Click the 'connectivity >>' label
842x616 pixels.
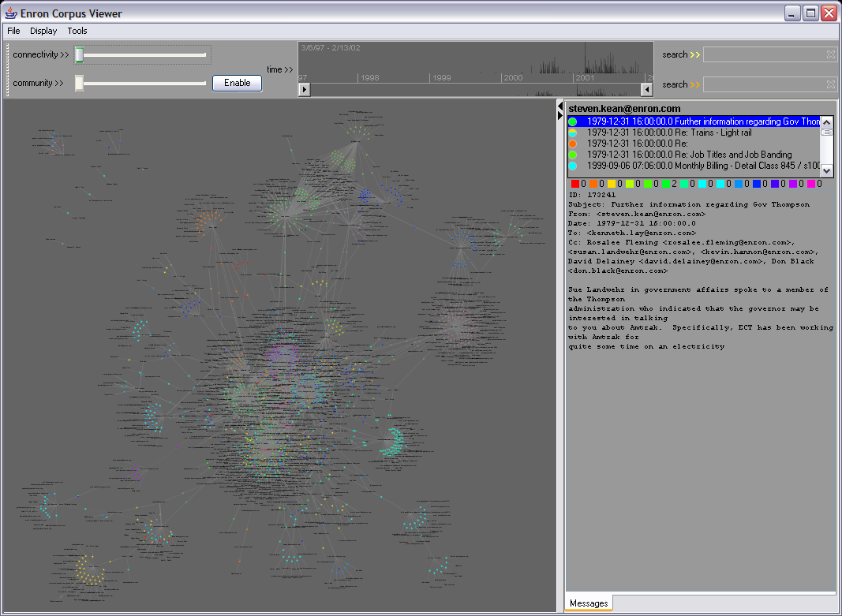point(41,54)
